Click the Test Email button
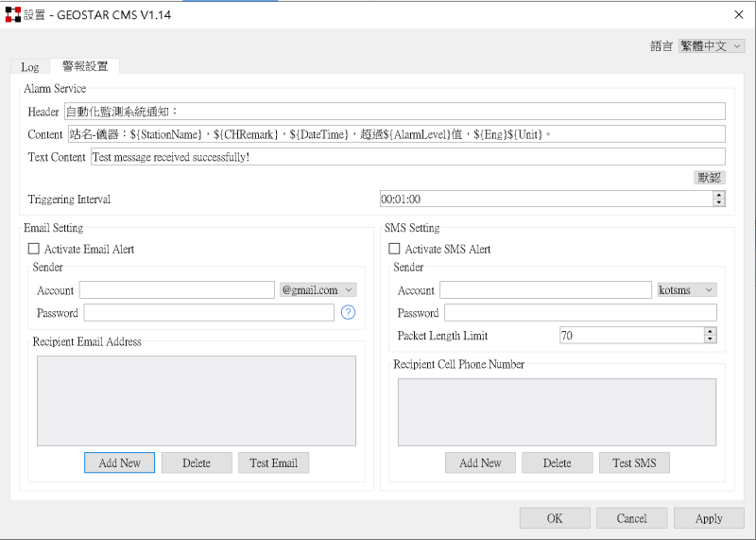 pos(273,463)
